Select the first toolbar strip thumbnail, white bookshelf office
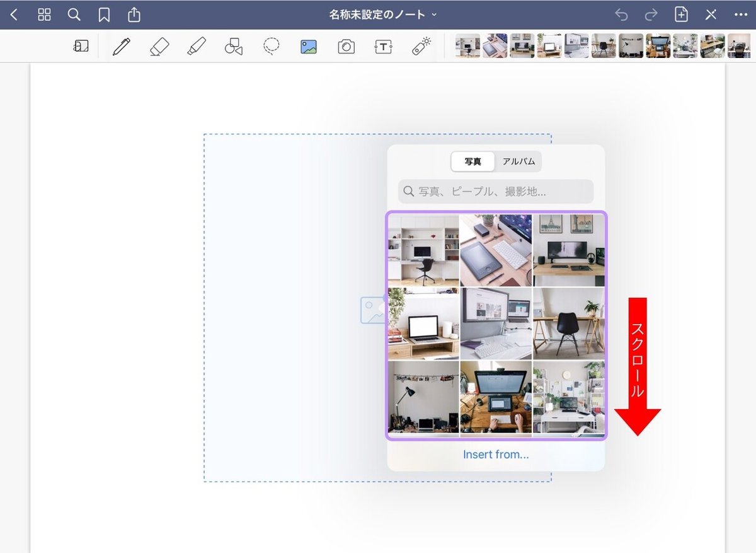Image resolution: width=756 pixels, height=553 pixels. click(x=467, y=46)
